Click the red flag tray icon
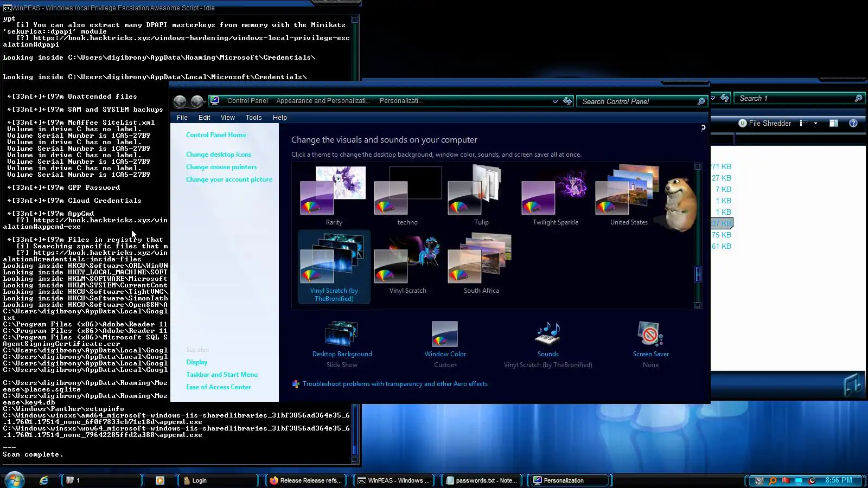Image resolution: width=868 pixels, height=488 pixels. pyautogui.click(x=786, y=480)
